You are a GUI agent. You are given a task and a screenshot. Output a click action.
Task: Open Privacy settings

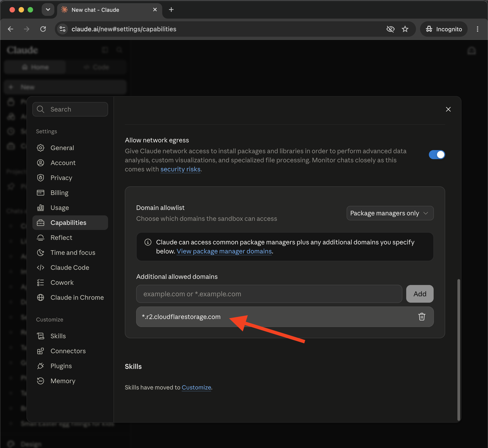pyautogui.click(x=70, y=178)
